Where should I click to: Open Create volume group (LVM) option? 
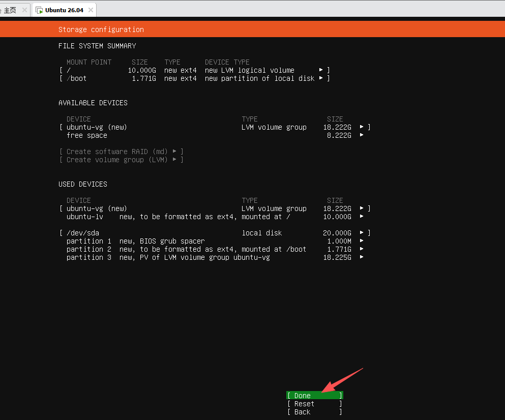click(121, 160)
